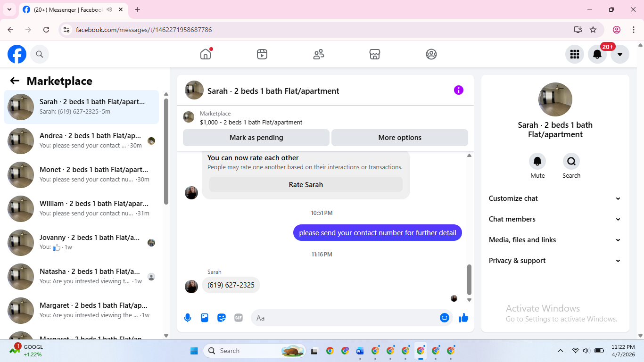
Task: View site information icon in address bar
Action: (66, 30)
